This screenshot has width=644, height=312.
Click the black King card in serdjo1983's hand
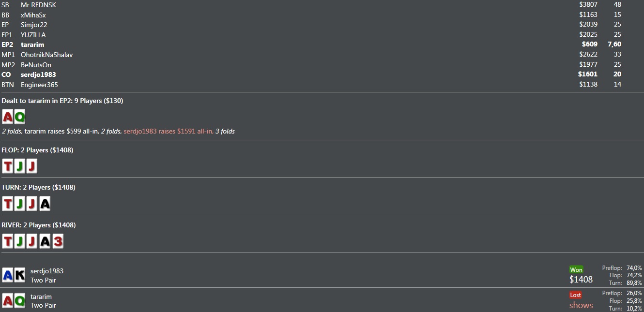(x=19, y=276)
